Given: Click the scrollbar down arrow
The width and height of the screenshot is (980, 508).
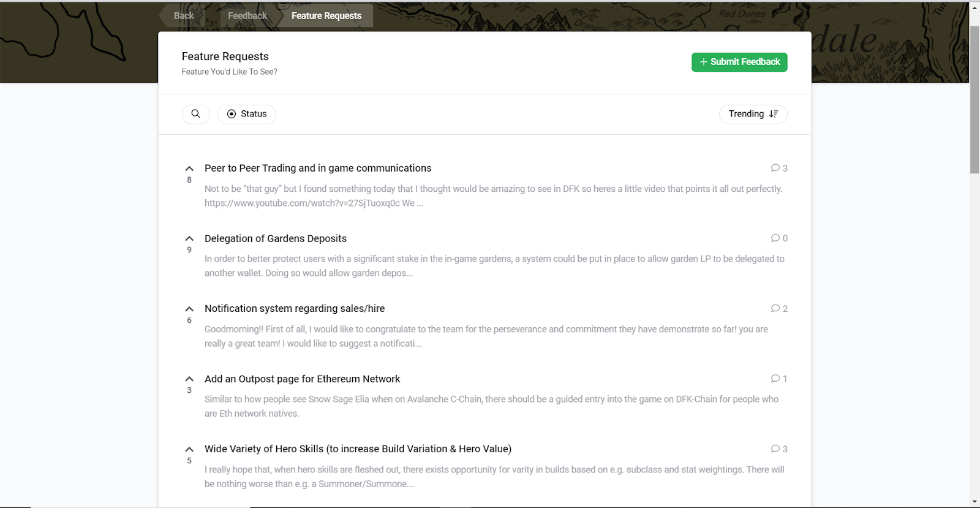Looking at the screenshot, I should [x=974, y=502].
